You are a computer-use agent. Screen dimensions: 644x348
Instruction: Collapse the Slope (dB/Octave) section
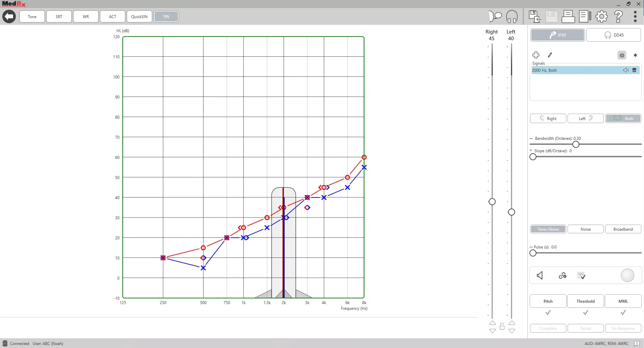[531, 151]
